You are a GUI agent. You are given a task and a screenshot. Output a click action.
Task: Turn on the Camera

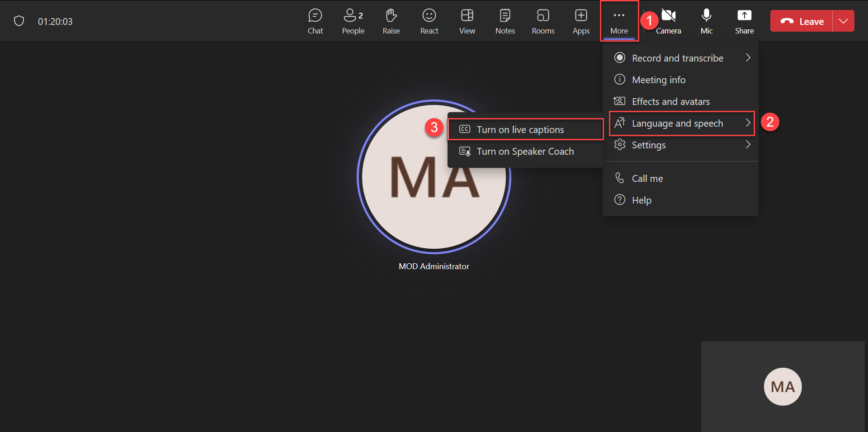pos(669,21)
